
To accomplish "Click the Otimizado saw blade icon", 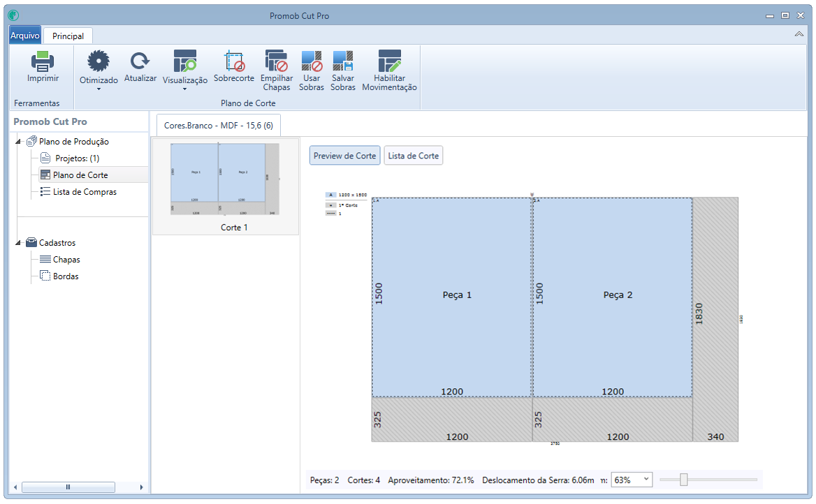I will 99,61.
